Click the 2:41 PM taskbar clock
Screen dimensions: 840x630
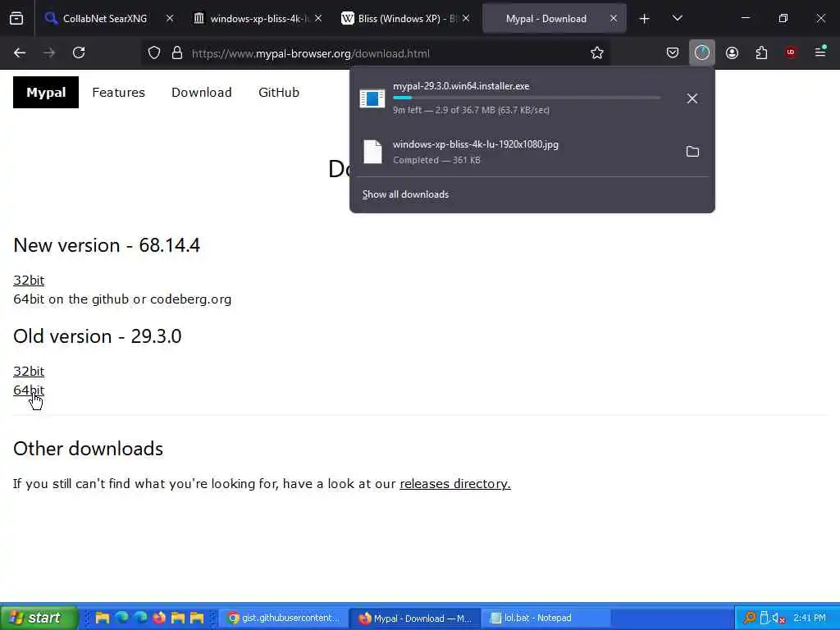click(x=810, y=618)
